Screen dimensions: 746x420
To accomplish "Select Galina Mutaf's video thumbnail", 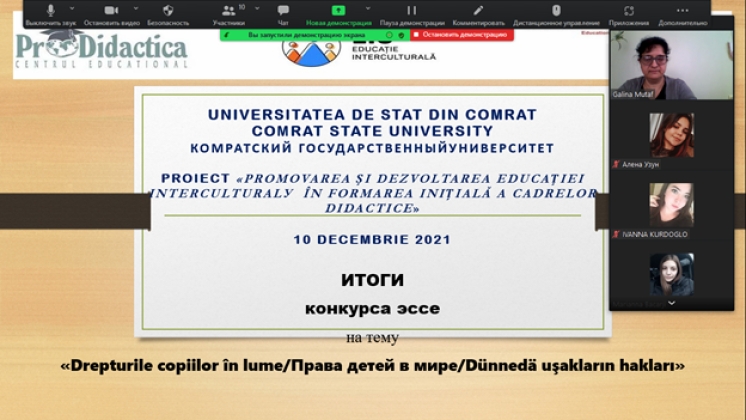I will point(671,60).
